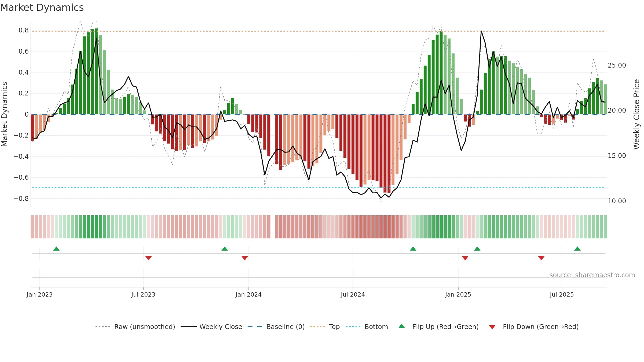Click the '0.2' left axis tick label
The image size is (644, 362).
point(24,93)
